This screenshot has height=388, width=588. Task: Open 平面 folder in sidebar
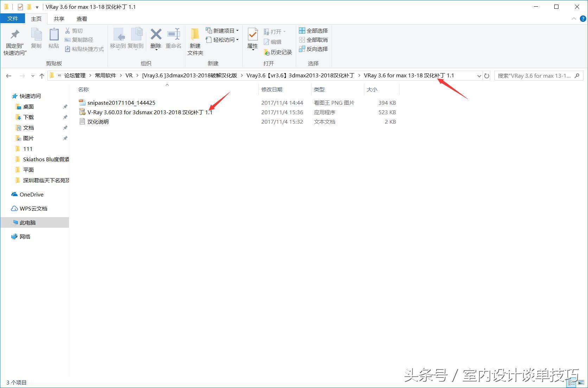coord(28,170)
